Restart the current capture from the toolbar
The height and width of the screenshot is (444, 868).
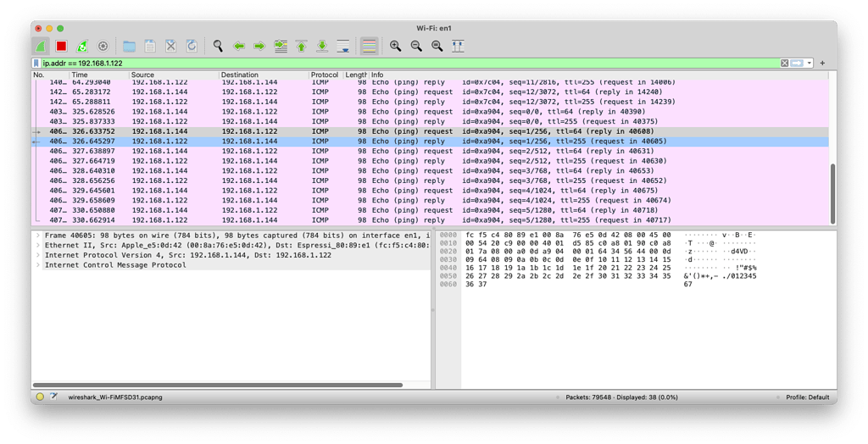coord(82,46)
